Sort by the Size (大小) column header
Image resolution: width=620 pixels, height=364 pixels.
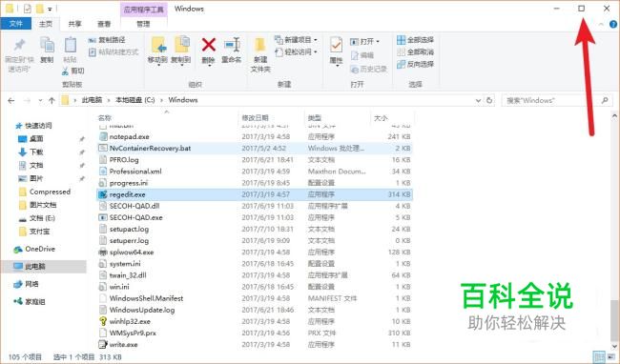(391, 117)
